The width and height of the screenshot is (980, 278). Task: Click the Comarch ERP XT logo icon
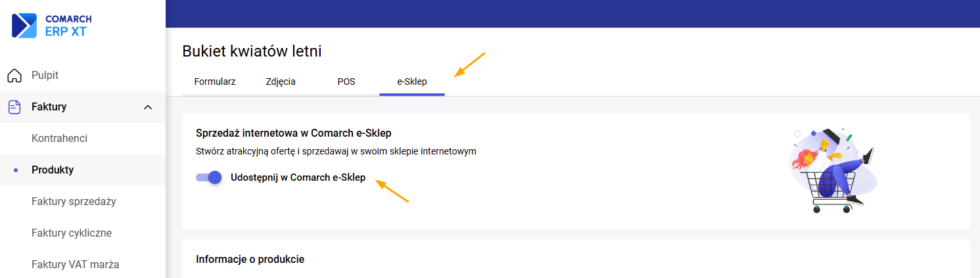coord(24,26)
